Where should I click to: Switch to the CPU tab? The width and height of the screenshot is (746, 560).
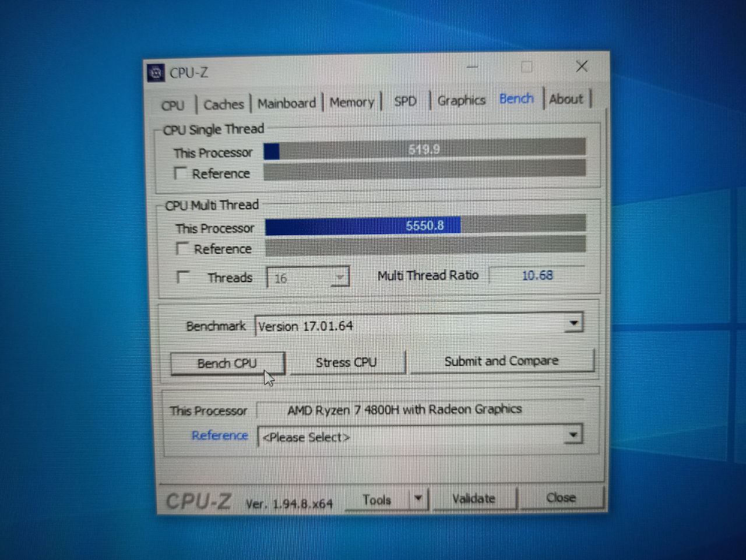coord(173,105)
